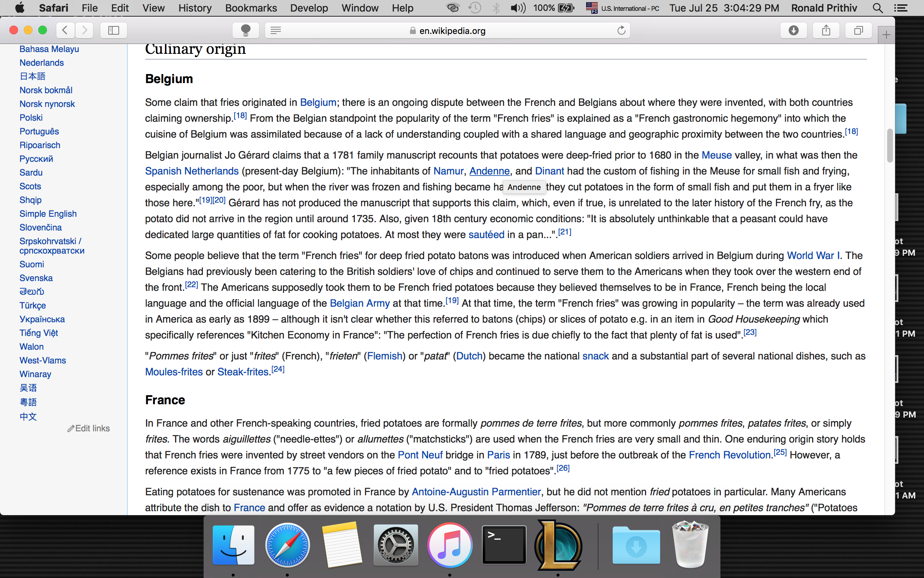Open the Share sheet button
The image size is (924, 578).
(x=826, y=30)
